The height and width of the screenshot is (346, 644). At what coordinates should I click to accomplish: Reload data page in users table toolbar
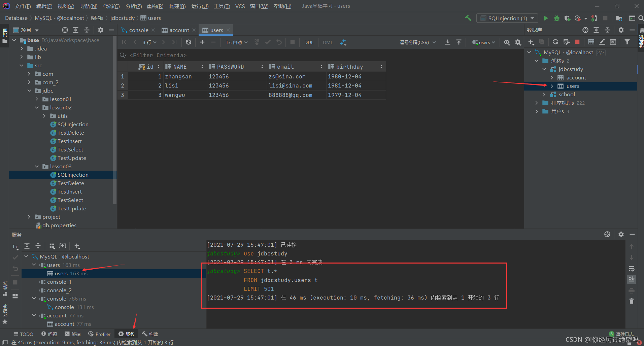tap(189, 42)
